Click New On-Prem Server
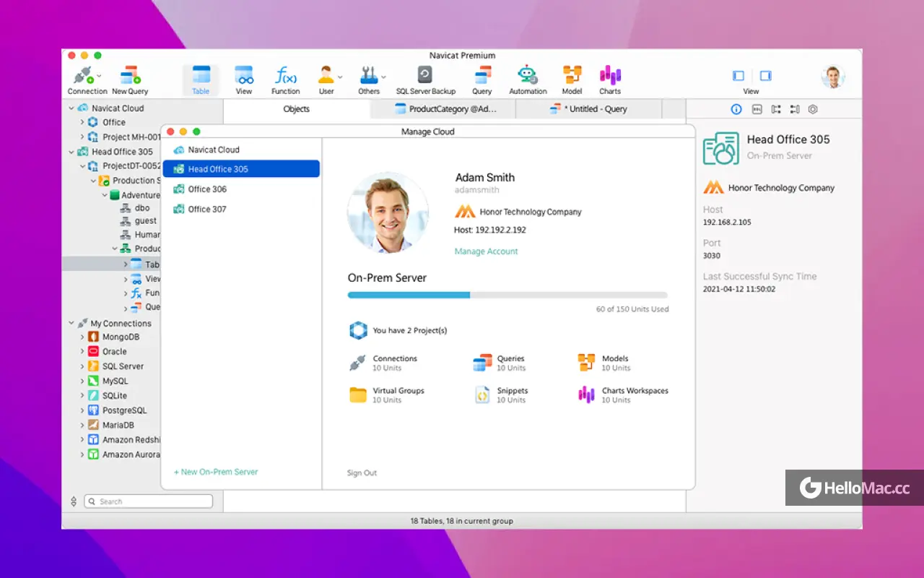The width and height of the screenshot is (924, 578). click(x=216, y=472)
